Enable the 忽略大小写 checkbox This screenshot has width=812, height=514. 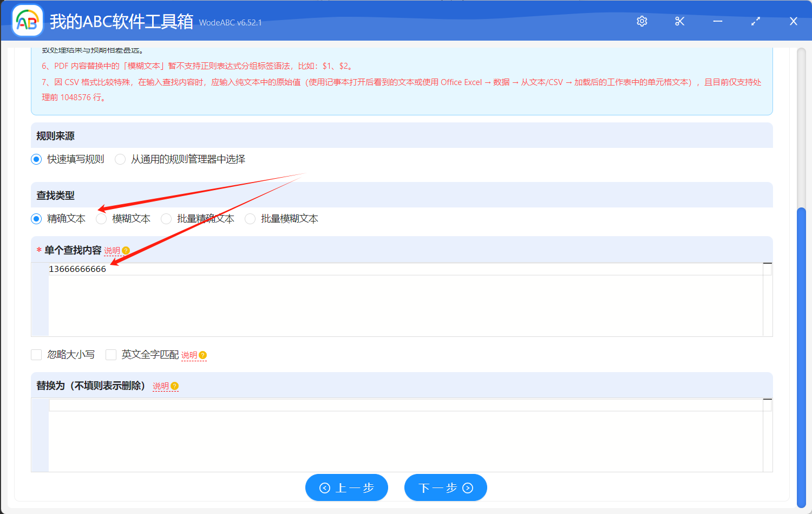coord(36,355)
